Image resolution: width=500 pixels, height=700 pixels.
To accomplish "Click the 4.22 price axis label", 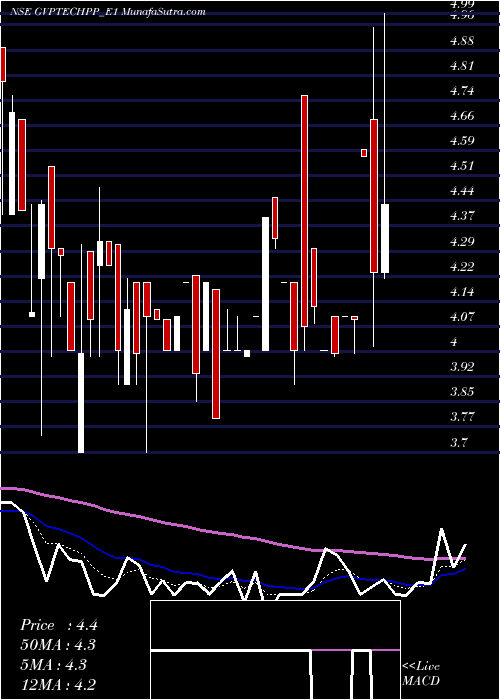I will tap(461, 267).
